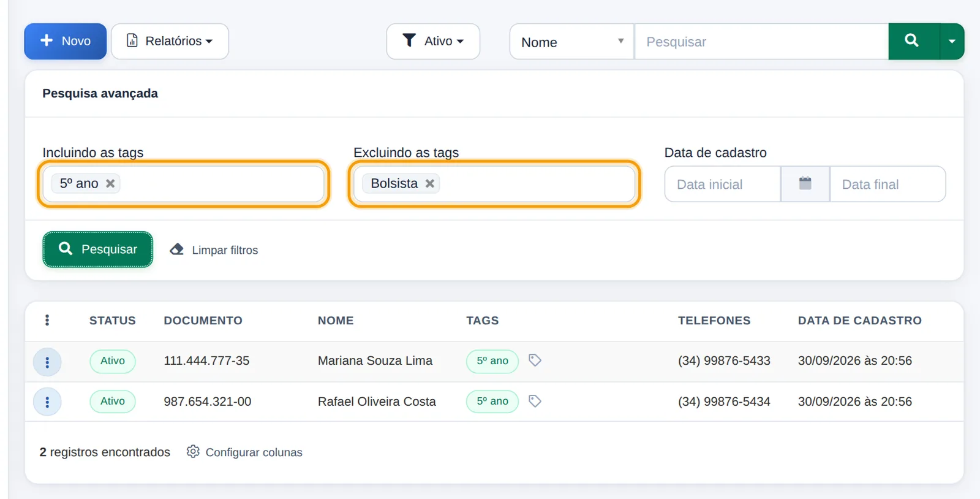Image resolution: width=980 pixels, height=499 pixels.
Task: Click the table header three-dots menu
Action: pos(47,320)
